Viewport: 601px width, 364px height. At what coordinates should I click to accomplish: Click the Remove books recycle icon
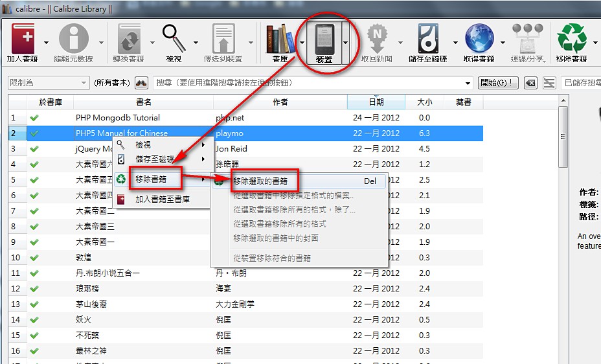[572, 39]
